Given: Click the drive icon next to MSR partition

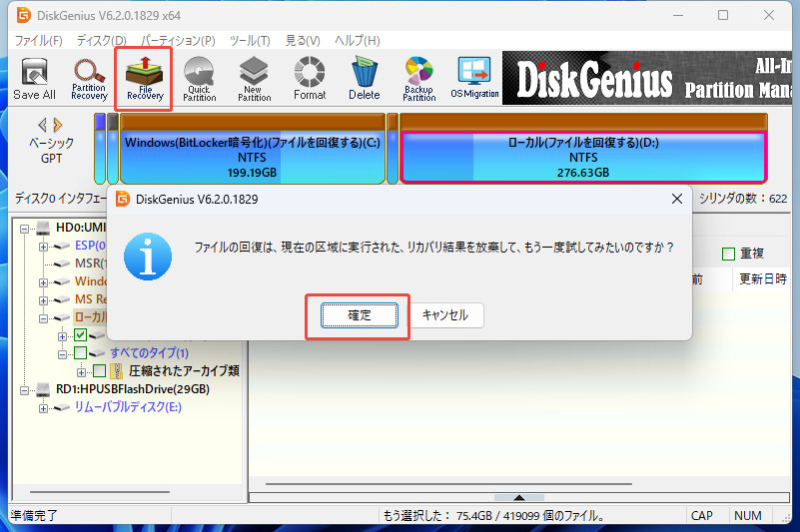Looking at the screenshot, I should click(x=62, y=264).
